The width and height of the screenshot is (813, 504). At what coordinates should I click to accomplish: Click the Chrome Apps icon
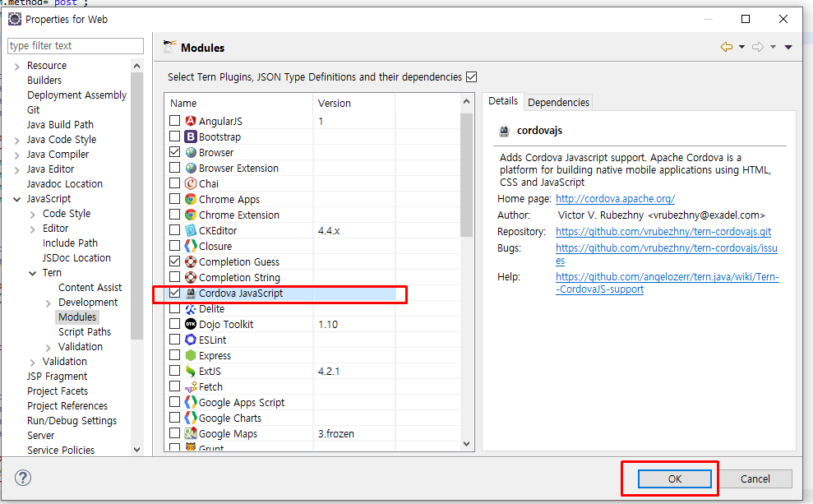191,199
